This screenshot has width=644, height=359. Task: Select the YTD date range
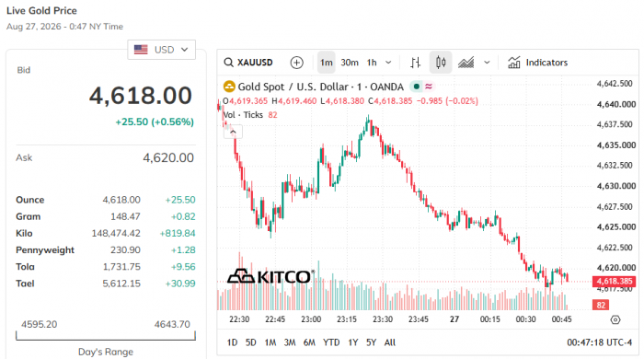(x=331, y=342)
